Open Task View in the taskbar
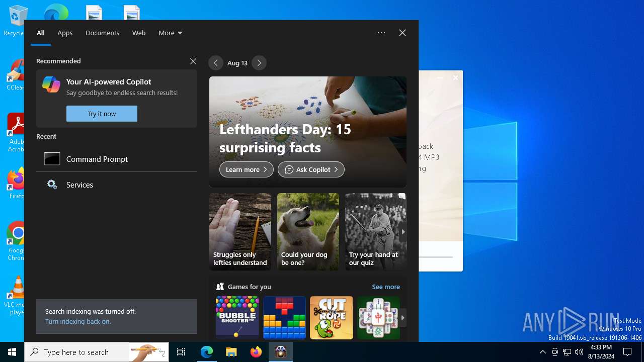This screenshot has height=362, width=644. click(181, 352)
